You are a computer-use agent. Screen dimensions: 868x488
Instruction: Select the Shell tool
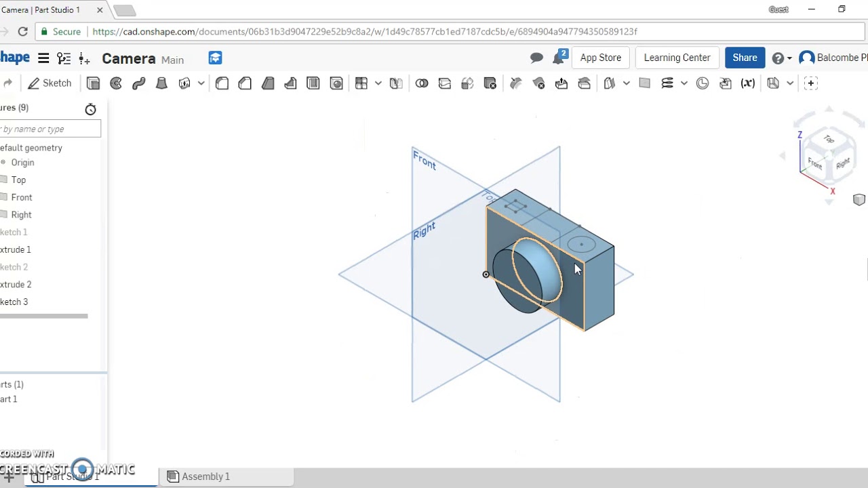(313, 83)
